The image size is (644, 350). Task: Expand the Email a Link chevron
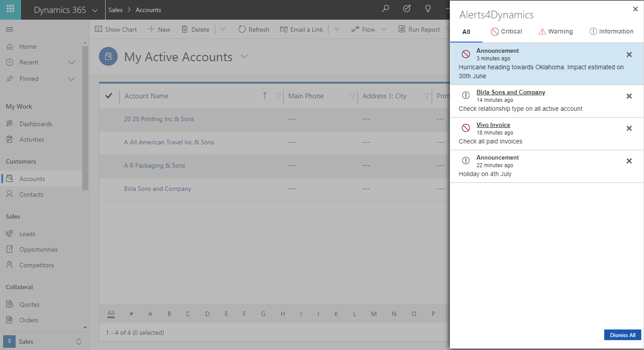[337, 30]
